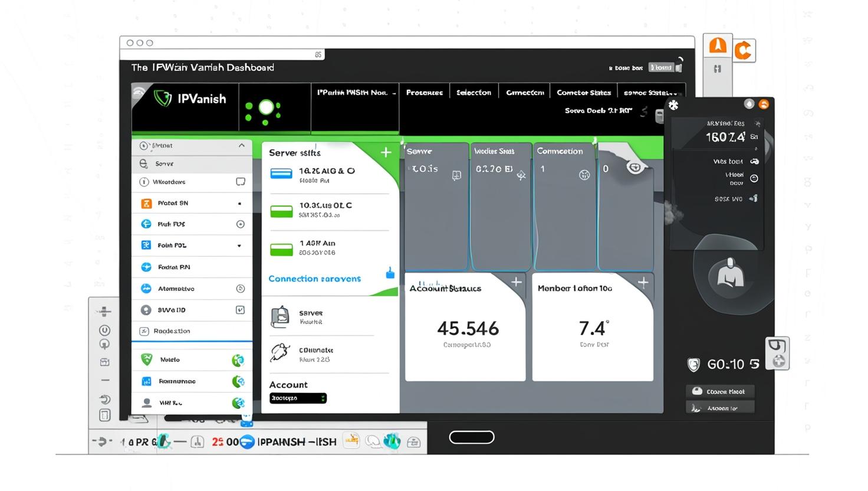Screen dimensions: 868x491
Task: Click the user icon in the last sidebar row
Action: pos(147,402)
